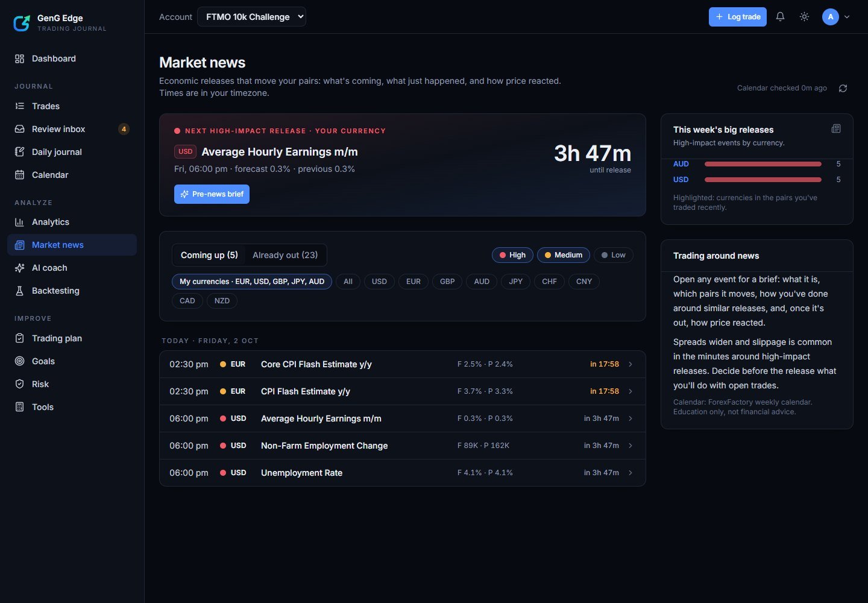Viewport: 868px width, 603px height.
Task: Expand Unemployment Rate row chevron
Action: (631, 473)
